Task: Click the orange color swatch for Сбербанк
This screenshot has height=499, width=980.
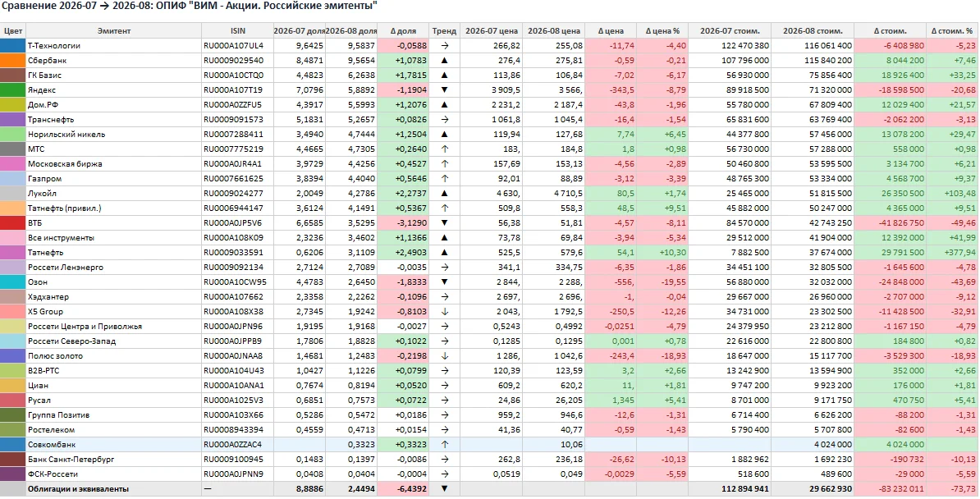Action: [12, 61]
